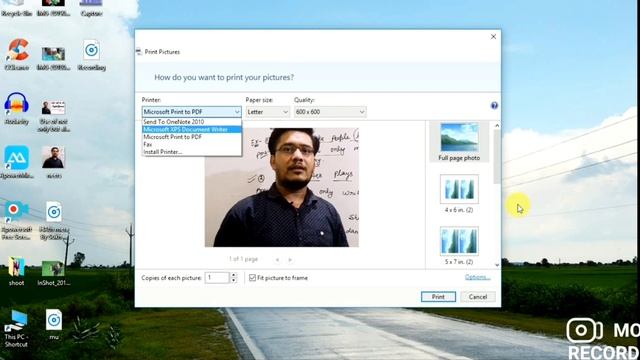Toggle Fit picture to frame checkbox
640x360 pixels.
tap(252, 278)
